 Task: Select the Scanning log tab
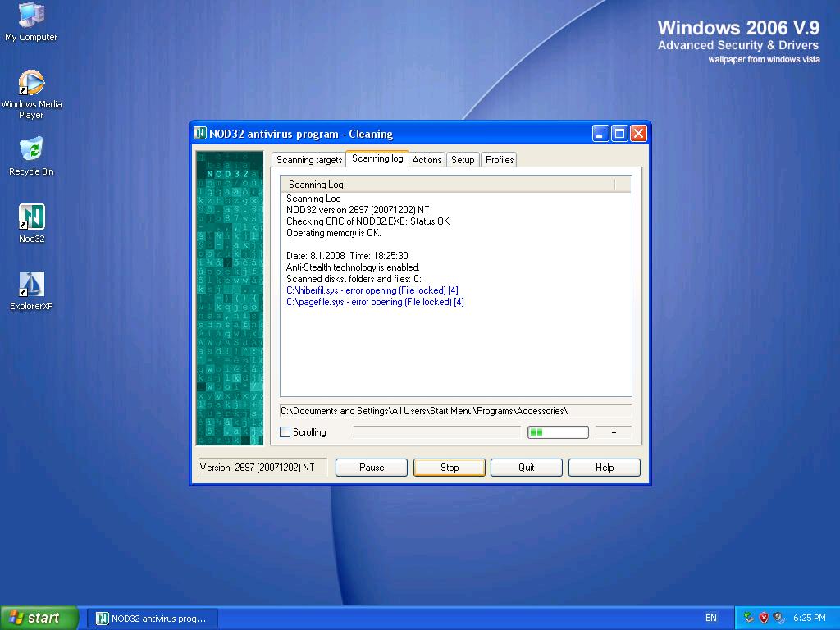[377, 158]
